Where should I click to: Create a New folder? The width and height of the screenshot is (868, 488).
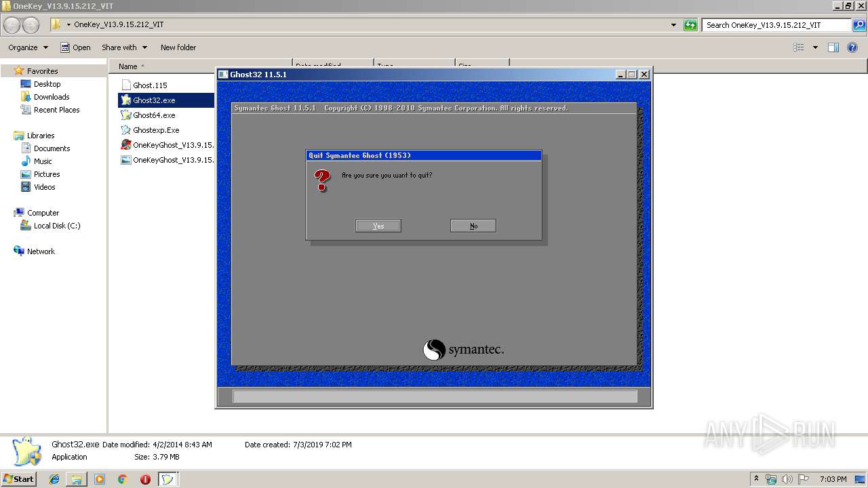[x=178, y=47]
